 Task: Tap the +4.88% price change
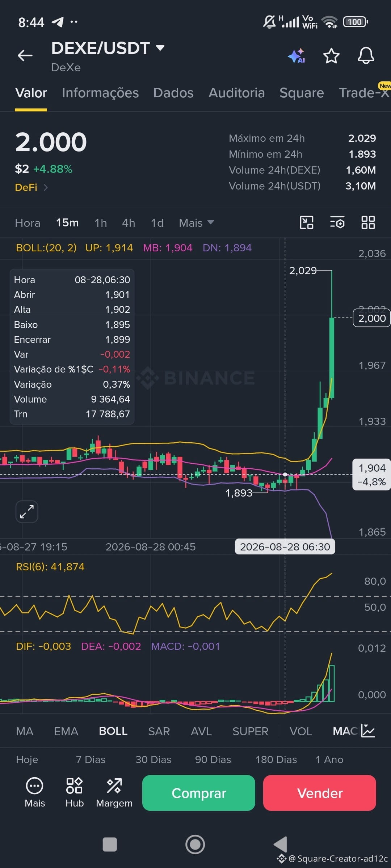[x=53, y=169]
